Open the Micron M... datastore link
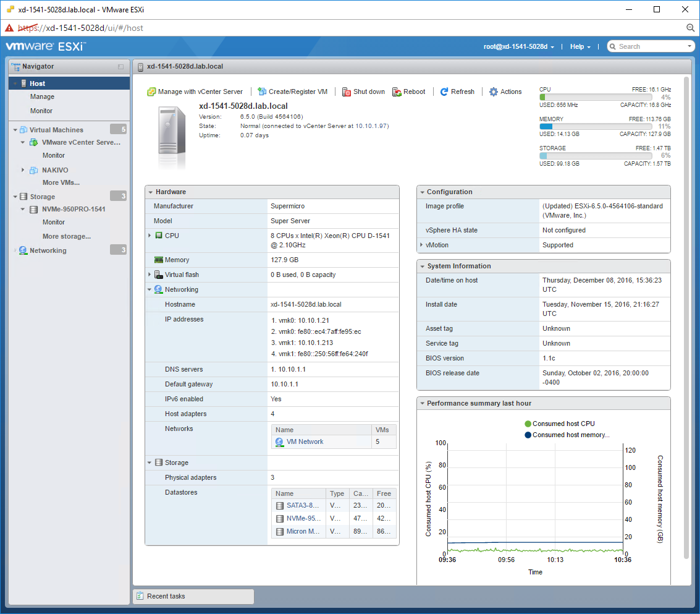Image resolution: width=700 pixels, height=614 pixels. [303, 531]
